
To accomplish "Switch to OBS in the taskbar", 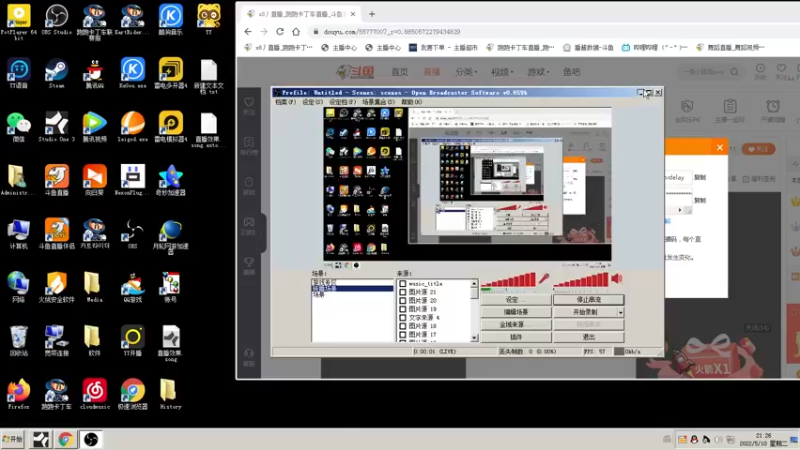I will pos(91,439).
